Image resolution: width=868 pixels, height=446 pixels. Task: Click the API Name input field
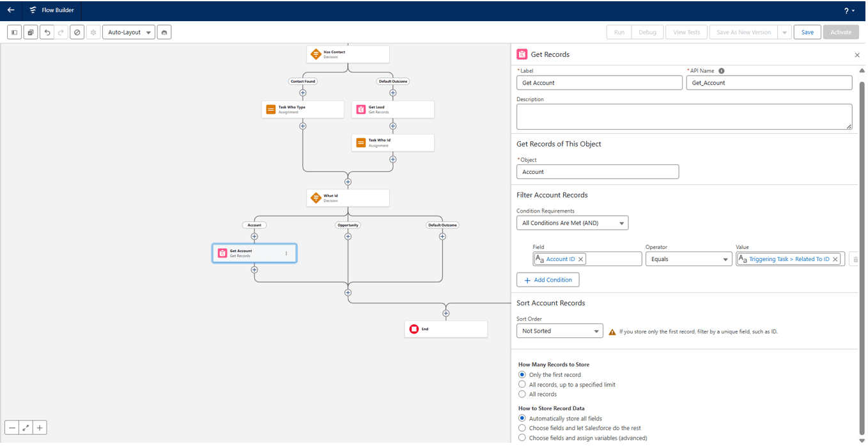tap(769, 83)
